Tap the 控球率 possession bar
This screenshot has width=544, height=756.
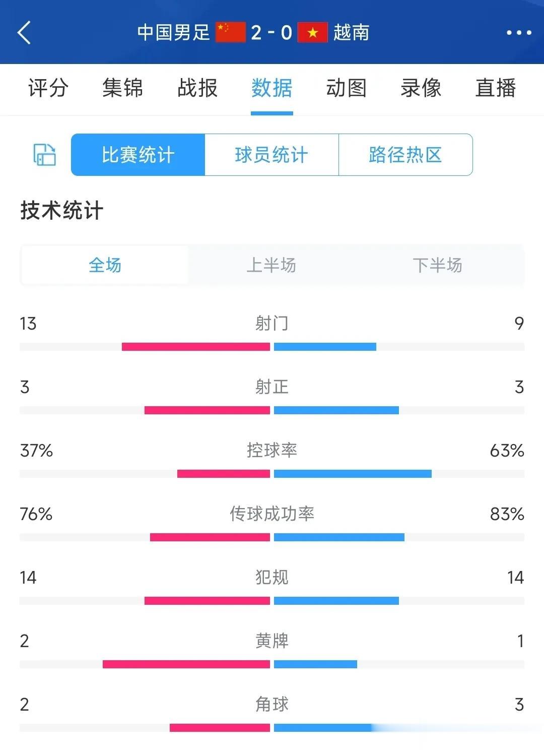(272, 474)
